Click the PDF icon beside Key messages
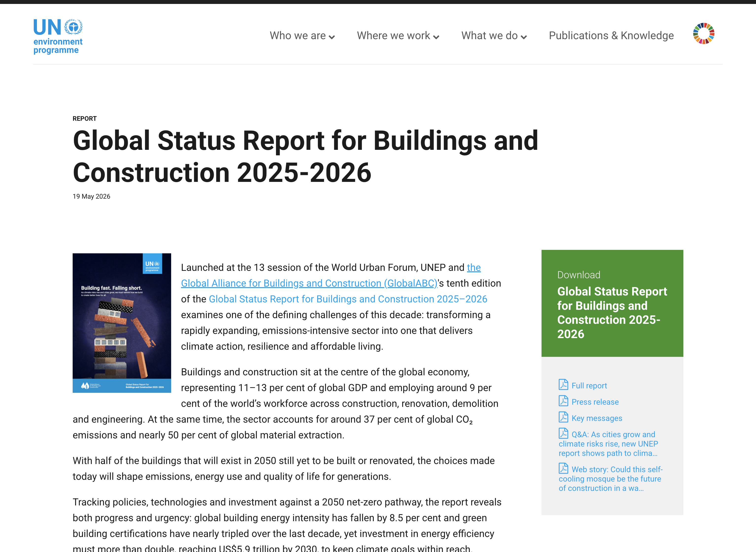This screenshot has height=552, width=756. pos(563,417)
